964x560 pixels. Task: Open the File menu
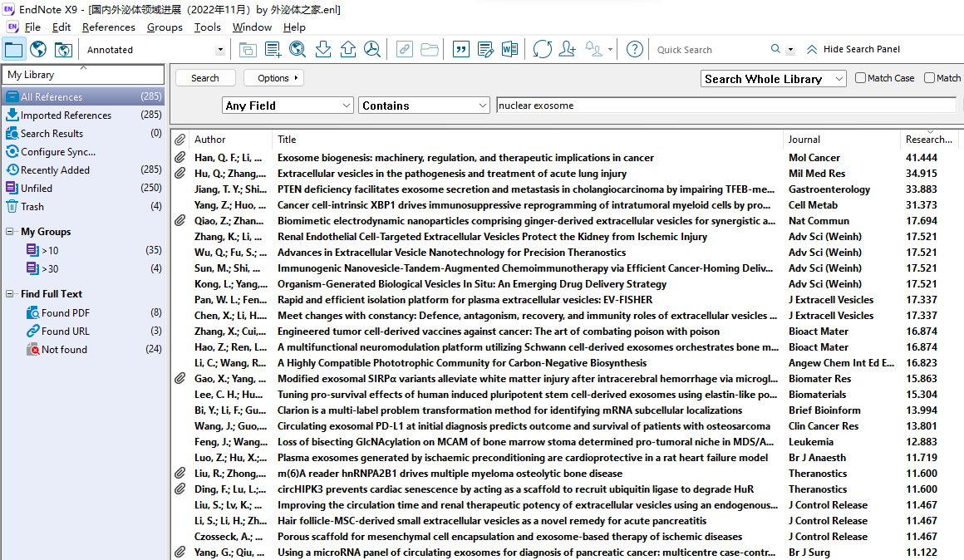32,27
